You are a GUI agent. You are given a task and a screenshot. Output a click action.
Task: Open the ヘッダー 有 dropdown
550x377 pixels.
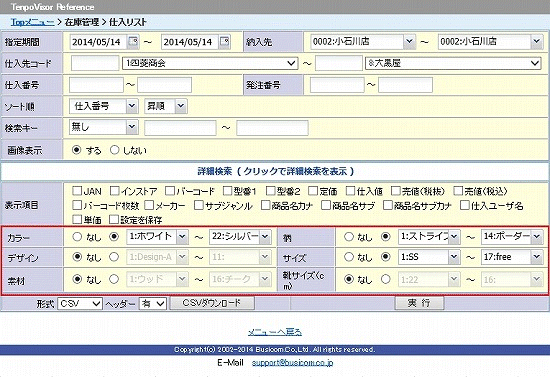point(153,303)
